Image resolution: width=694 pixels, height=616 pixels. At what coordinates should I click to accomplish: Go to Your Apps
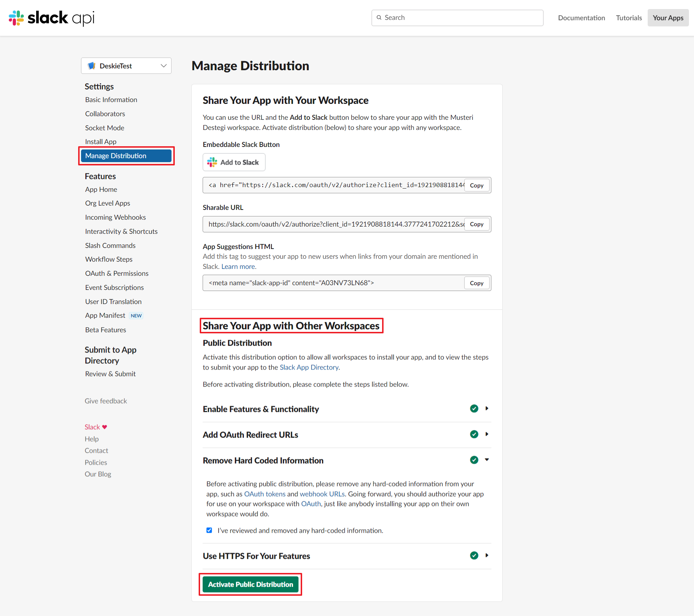(x=668, y=18)
